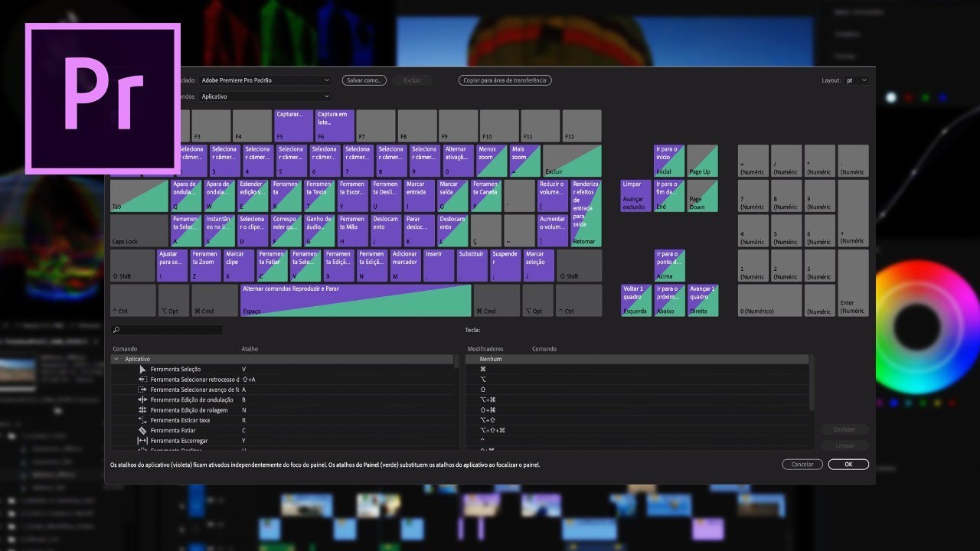980x551 pixels.
Task: Click the Limpar Avançar exclusão key
Action: (636, 196)
